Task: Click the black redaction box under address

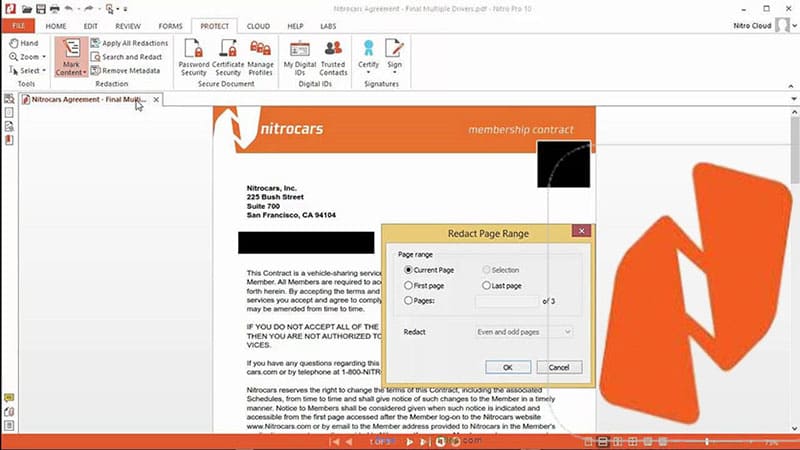Action: tap(306, 242)
